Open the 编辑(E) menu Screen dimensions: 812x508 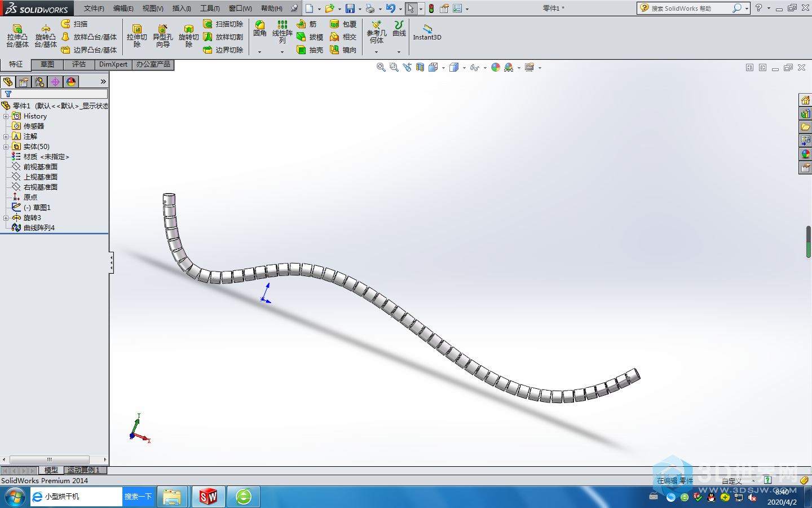pos(123,8)
